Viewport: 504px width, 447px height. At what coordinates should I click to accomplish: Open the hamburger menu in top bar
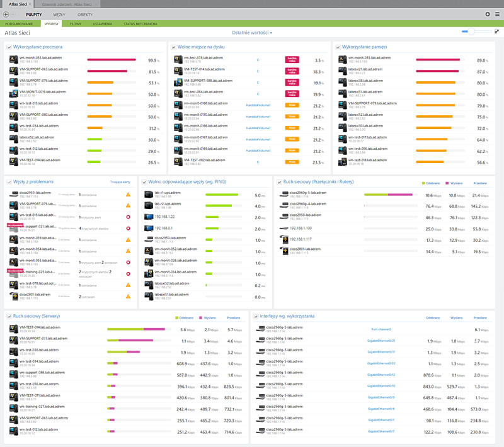tap(497, 13)
